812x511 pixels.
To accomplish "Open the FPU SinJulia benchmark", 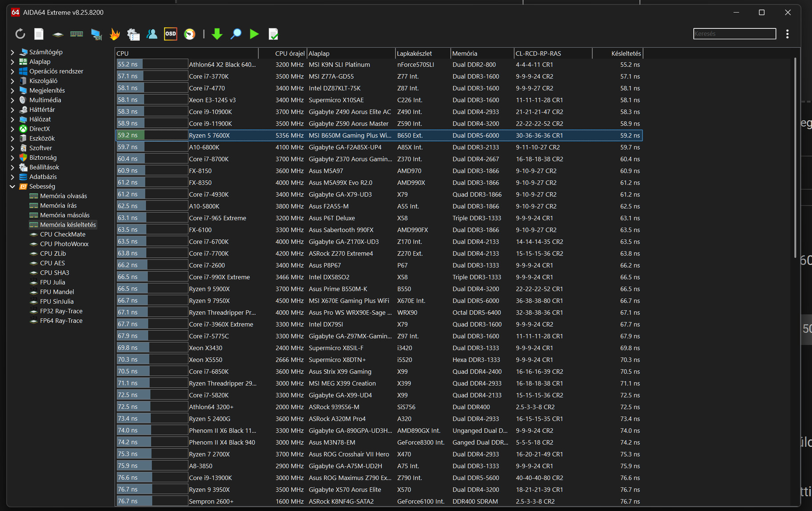I will [56, 301].
